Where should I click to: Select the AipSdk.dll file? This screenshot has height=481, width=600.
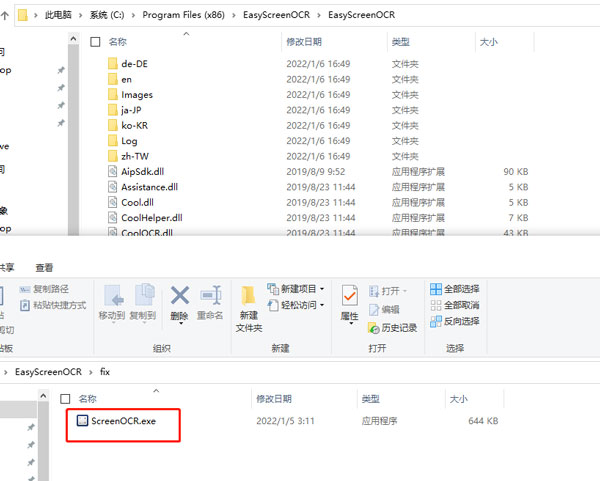pos(142,171)
